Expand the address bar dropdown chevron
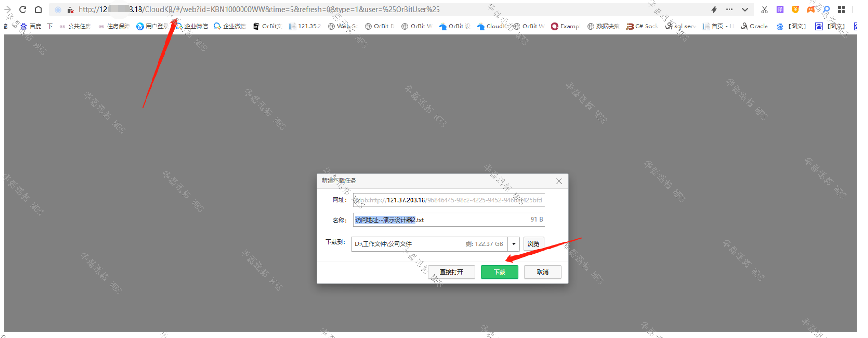Viewport: 868px width, 338px height. 745,10
